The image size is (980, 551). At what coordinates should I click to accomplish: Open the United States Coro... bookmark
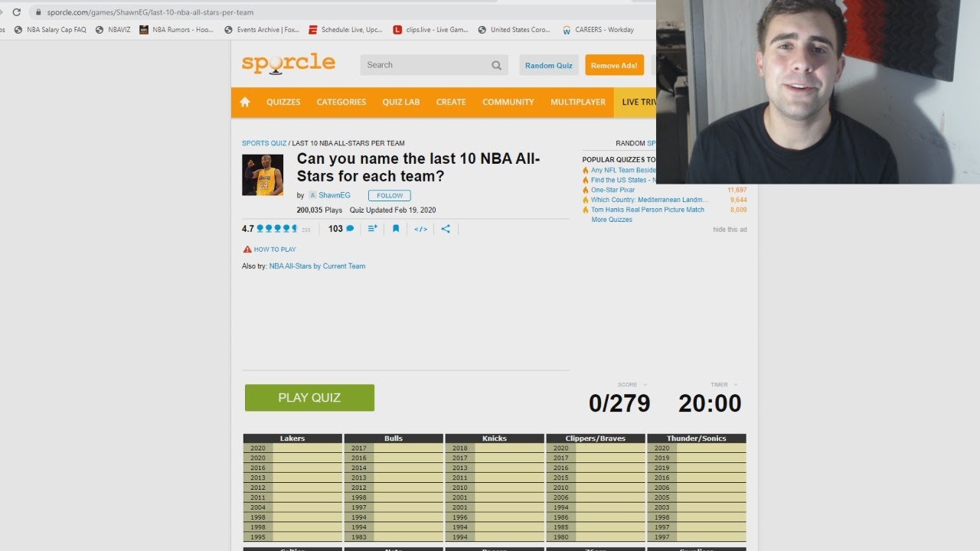point(514,30)
